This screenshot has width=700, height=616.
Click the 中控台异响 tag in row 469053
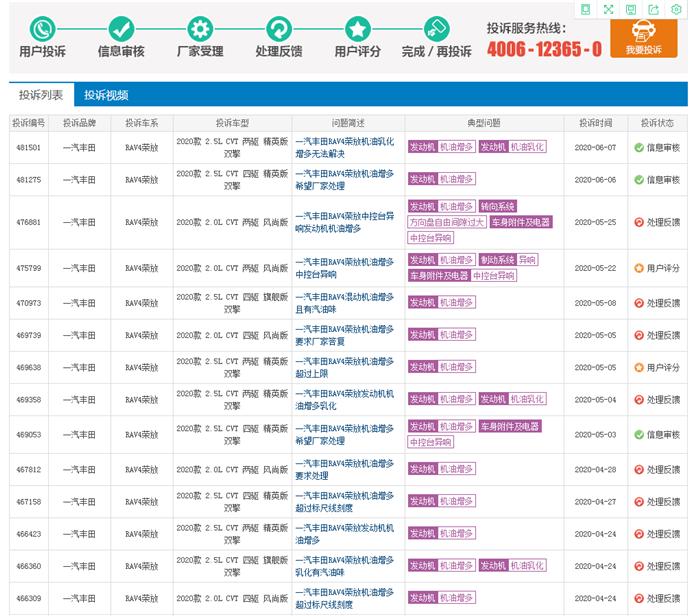pyautogui.click(x=430, y=442)
